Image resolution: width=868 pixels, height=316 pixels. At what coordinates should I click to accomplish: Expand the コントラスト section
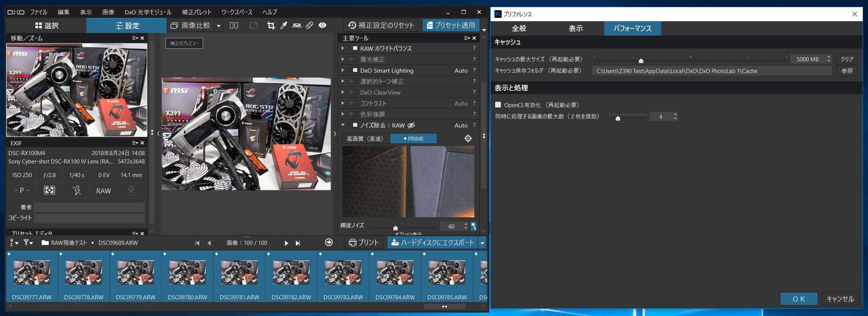click(x=343, y=103)
